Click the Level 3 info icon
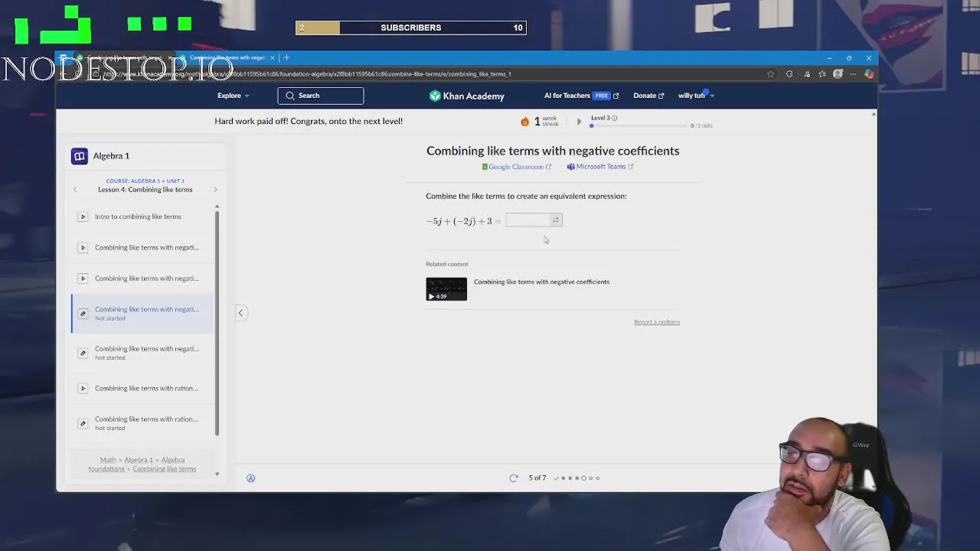 click(614, 118)
